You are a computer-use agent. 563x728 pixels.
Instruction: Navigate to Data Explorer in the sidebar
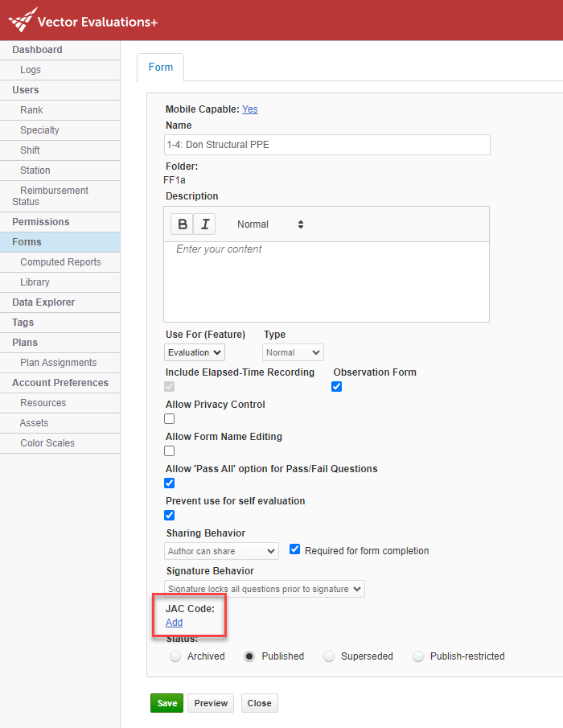click(43, 302)
